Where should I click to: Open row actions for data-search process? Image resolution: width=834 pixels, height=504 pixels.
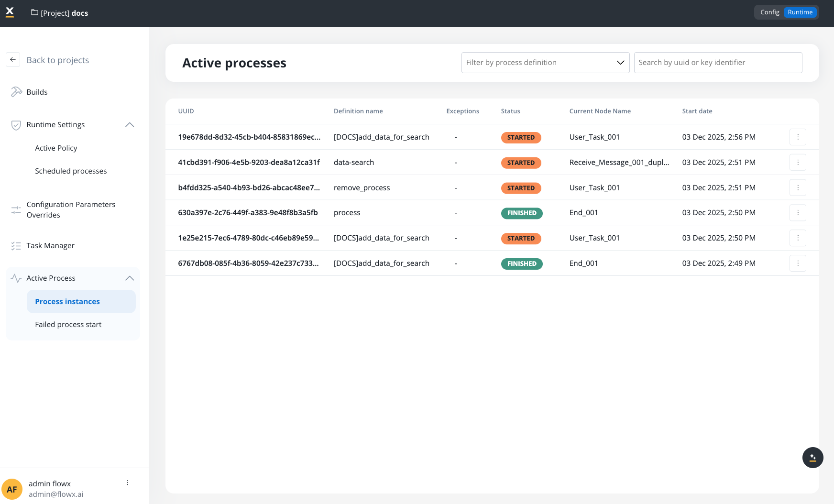(x=797, y=163)
